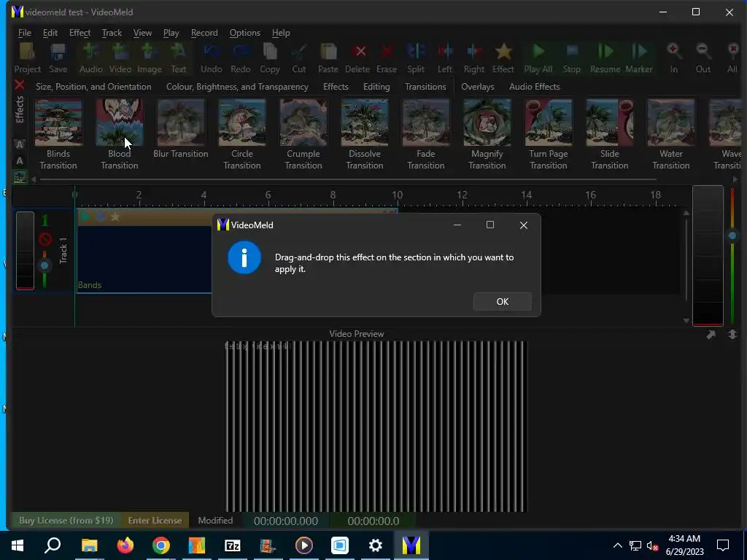Close the Effects panel with red X
This screenshot has width=747, height=560.
point(20,85)
